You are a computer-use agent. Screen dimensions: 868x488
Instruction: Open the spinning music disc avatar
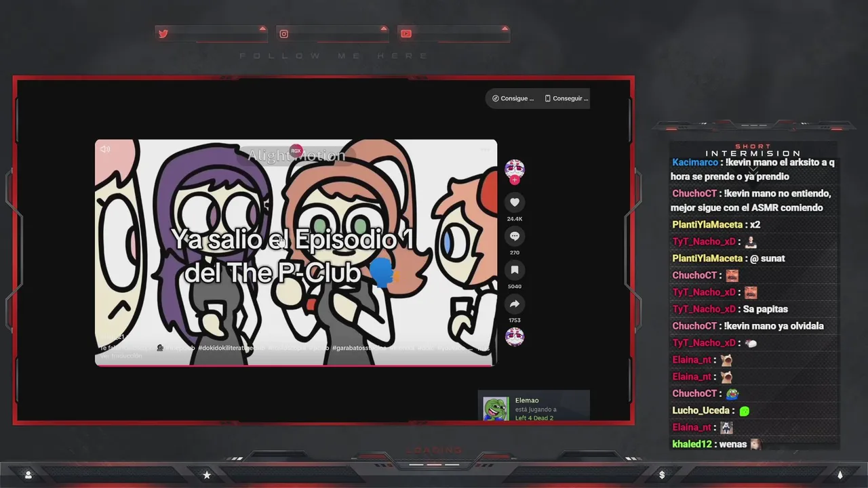[x=515, y=337]
